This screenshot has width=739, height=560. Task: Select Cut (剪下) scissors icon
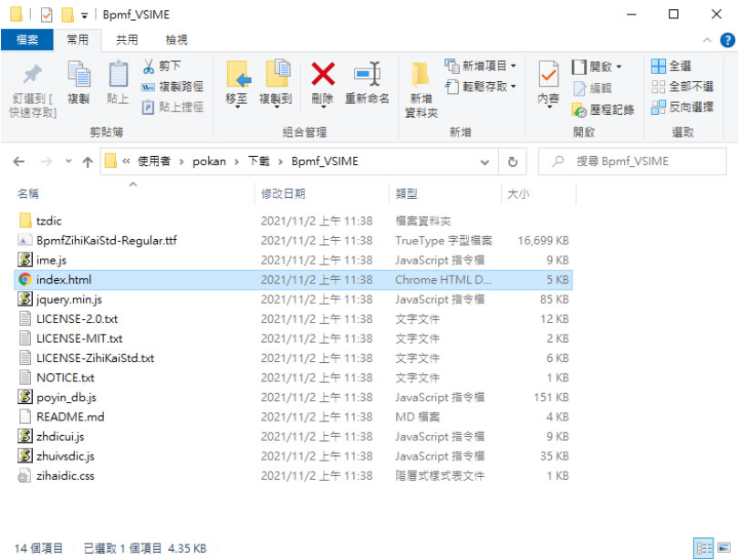(148, 66)
